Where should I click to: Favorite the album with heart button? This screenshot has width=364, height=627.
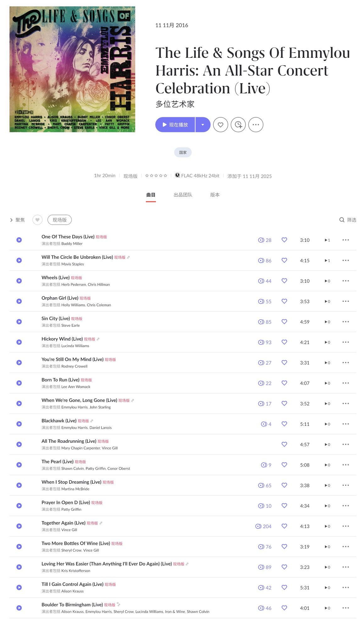click(221, 125)
